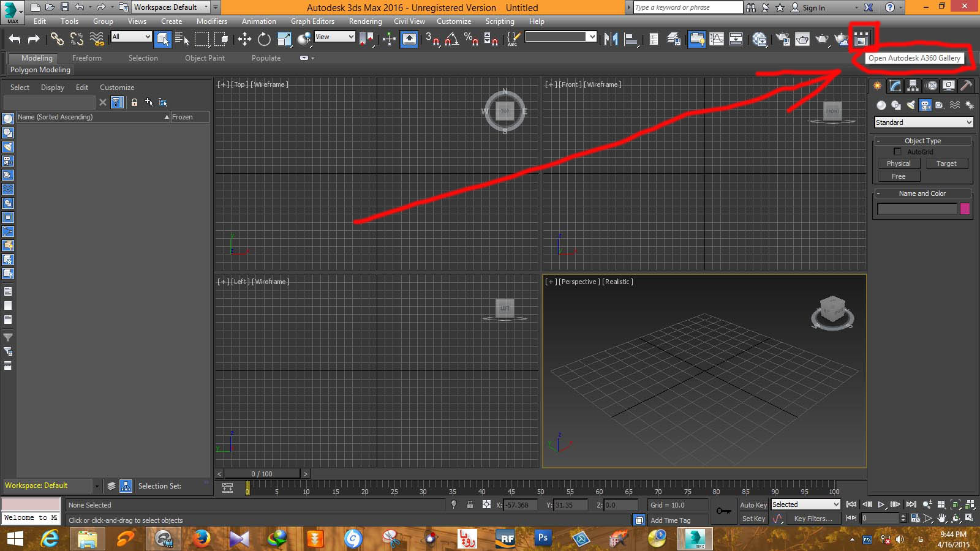Viewport: 980px width, 551px height.
Task: Open the Rendered Frame Window icon
Action: coord(802,39)
